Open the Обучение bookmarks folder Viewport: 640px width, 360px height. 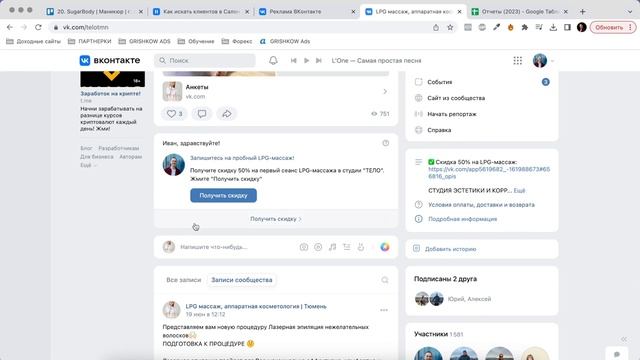point(196,41)
